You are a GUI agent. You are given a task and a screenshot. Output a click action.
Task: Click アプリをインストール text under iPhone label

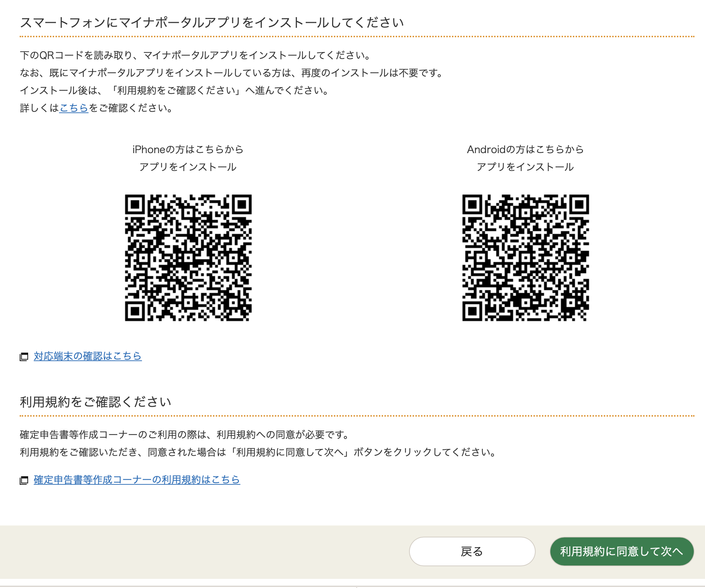188,167
